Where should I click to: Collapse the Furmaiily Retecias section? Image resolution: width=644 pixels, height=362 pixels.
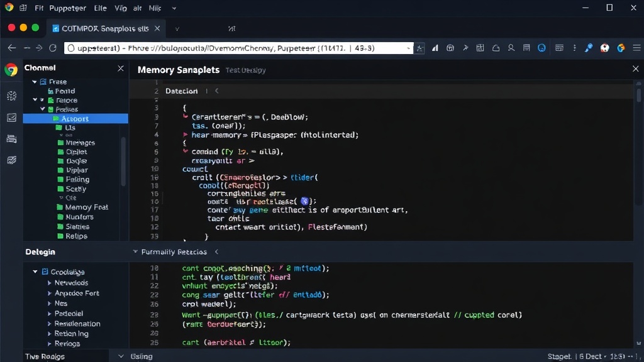(135, 251)
